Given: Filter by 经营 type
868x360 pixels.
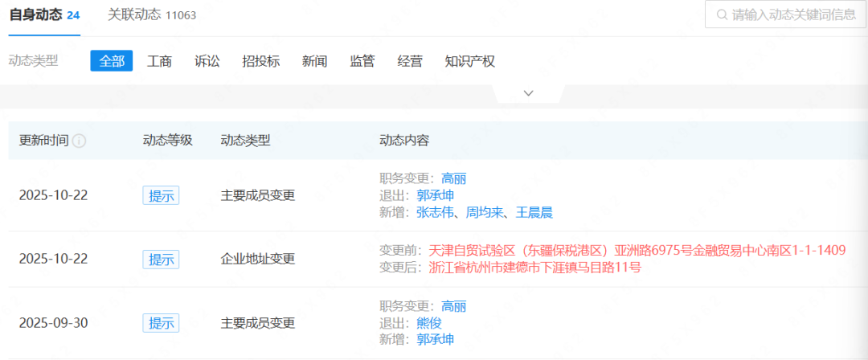Looking at the screenshot, I should coord(410,61).
